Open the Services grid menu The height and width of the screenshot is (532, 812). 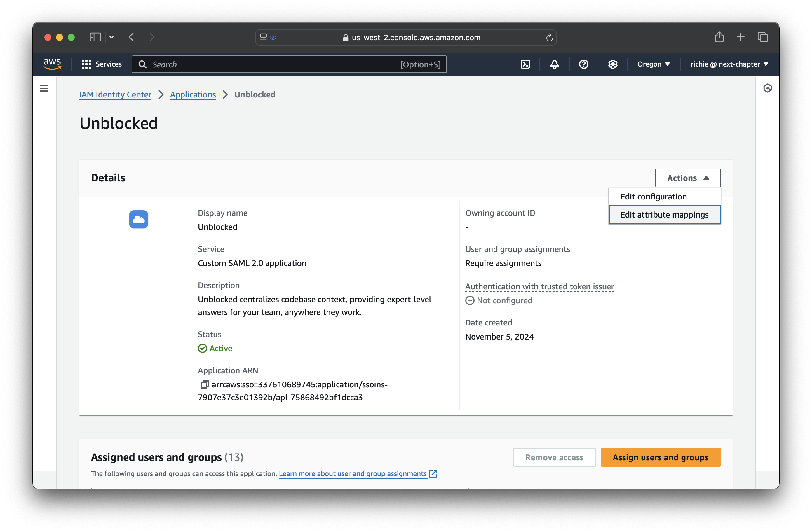(x=101, y=64)
